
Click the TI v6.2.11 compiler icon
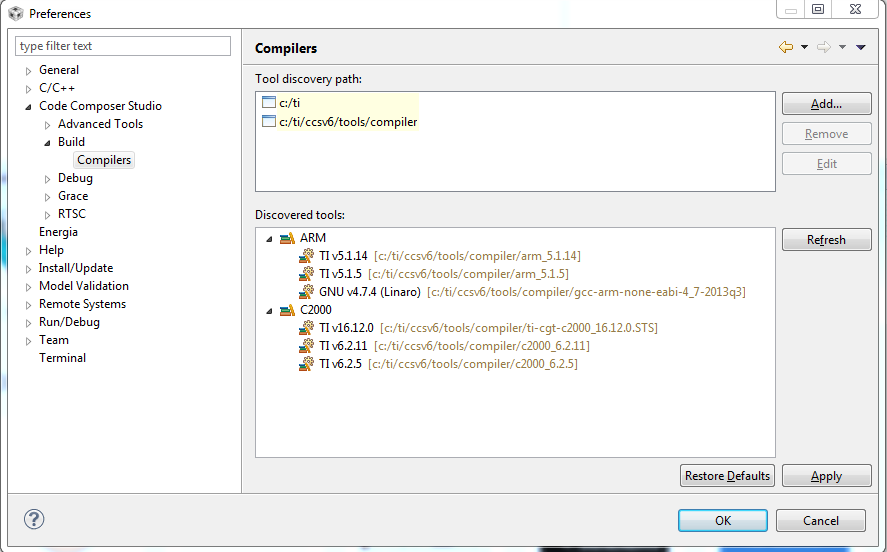point(307,346)
